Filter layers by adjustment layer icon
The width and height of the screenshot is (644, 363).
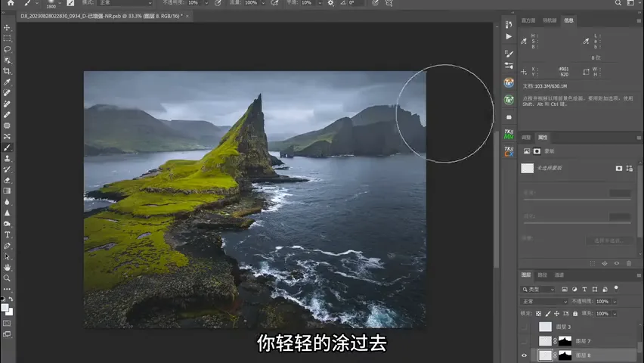click(574, 290)
